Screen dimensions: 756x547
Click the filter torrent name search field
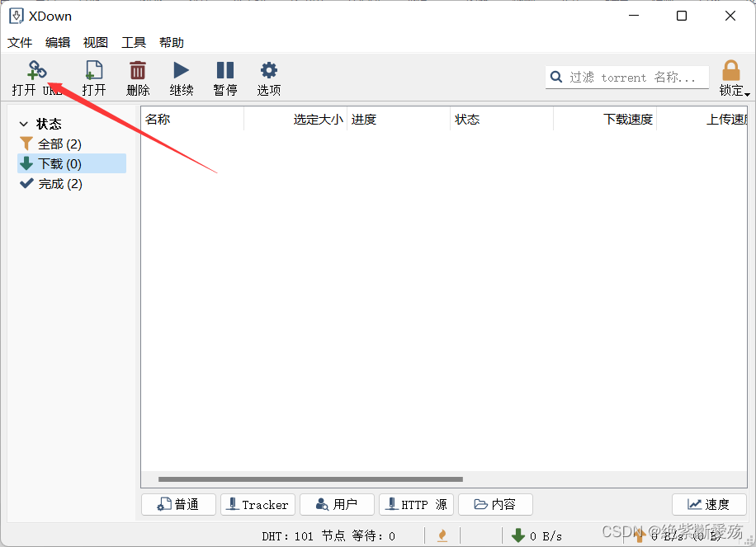tap(626, 77)
